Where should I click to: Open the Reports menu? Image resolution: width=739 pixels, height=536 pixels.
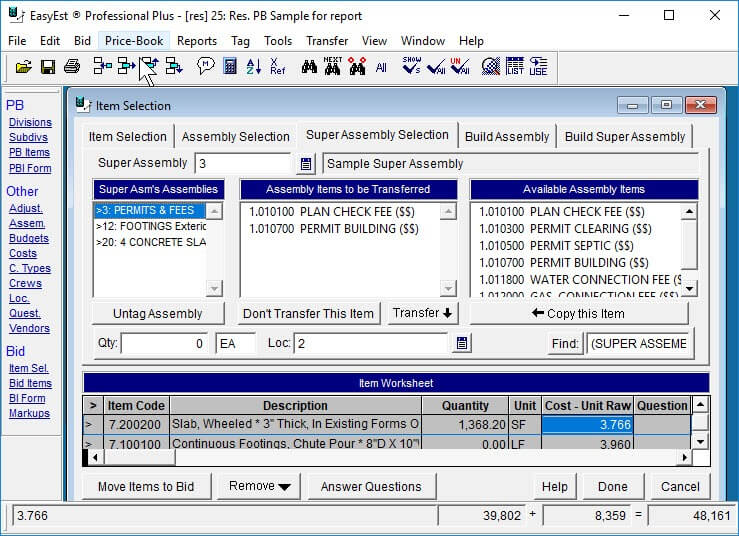[x=197, y=41]
